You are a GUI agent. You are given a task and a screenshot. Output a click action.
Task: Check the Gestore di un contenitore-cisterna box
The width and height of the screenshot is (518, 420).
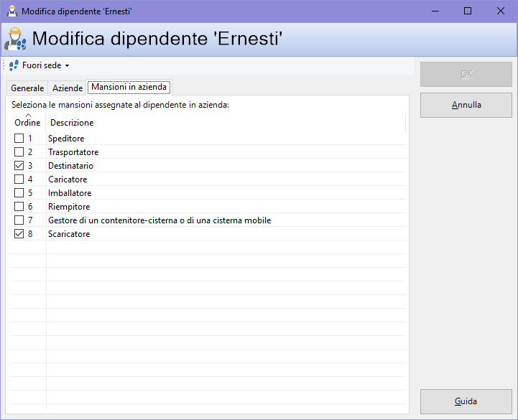pyautogui.click(x=19, y=220)
